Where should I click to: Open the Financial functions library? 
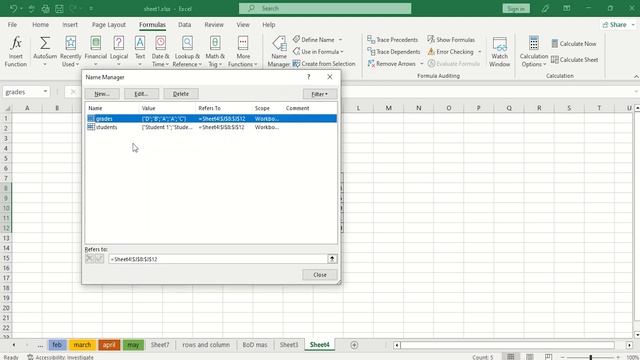coord(96,51)
